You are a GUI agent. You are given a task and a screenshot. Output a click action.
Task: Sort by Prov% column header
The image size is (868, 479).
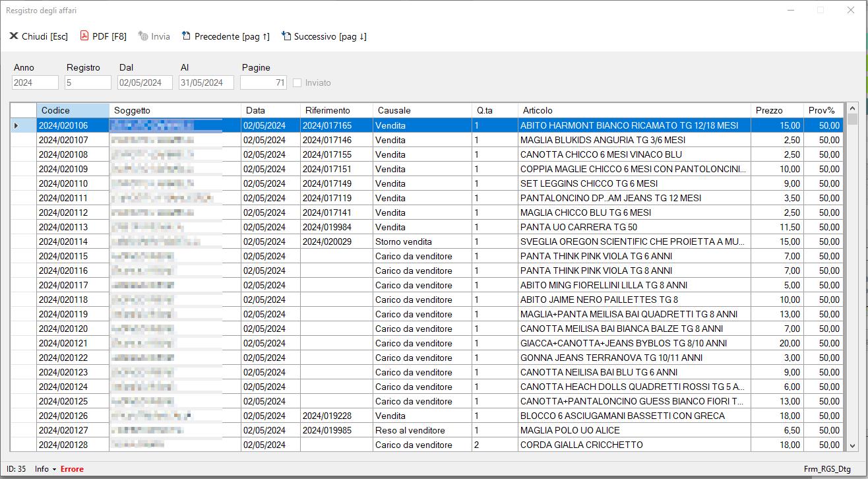[824, 110]
